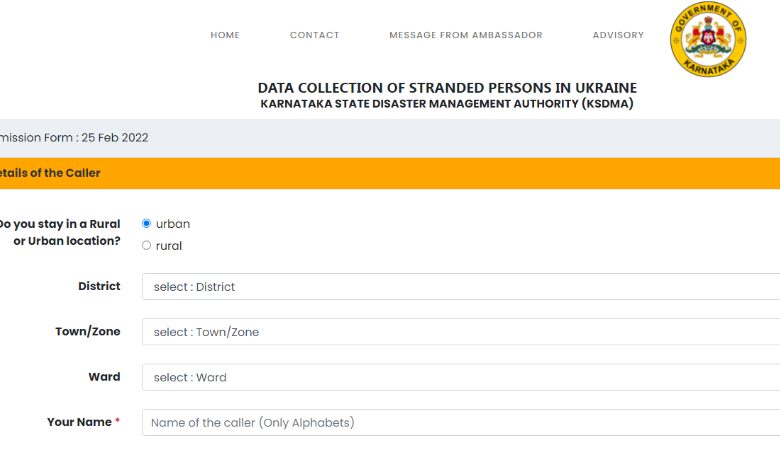Image resolution: width=780 pixels, height=450 pixels.
Task: Select the rural radio button
Action: pyautogui.click(x=146, y=245)
